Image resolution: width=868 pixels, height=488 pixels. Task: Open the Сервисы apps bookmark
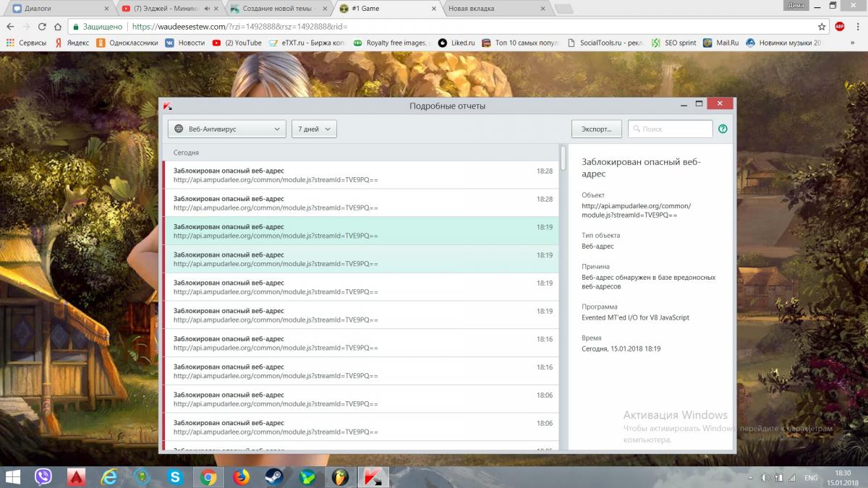coord(26,43)
